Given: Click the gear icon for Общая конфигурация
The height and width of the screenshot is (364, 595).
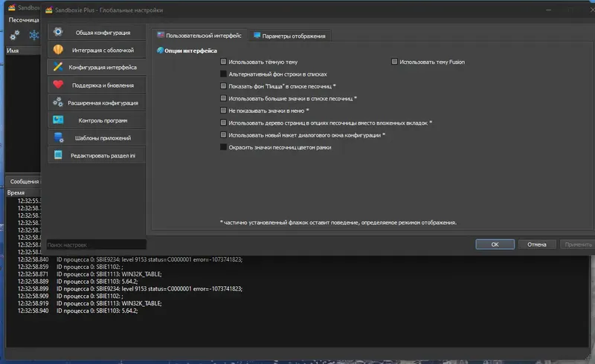Looking at the screenshot, I should pyautogui.click(x=58, y=32).
